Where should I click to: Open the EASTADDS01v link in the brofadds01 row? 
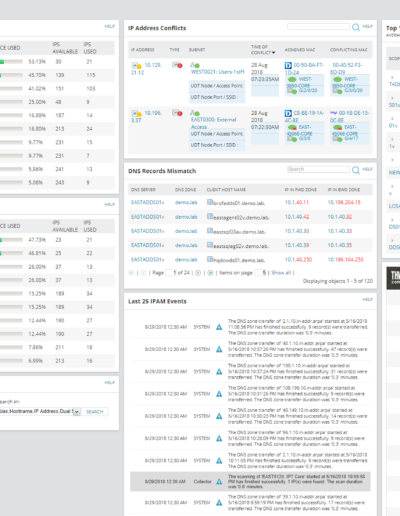pos(148,202)
